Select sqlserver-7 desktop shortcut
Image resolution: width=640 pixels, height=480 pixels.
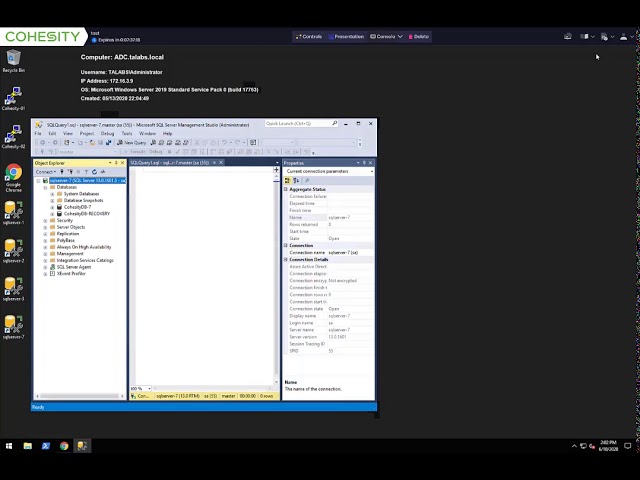click(13, 327)
